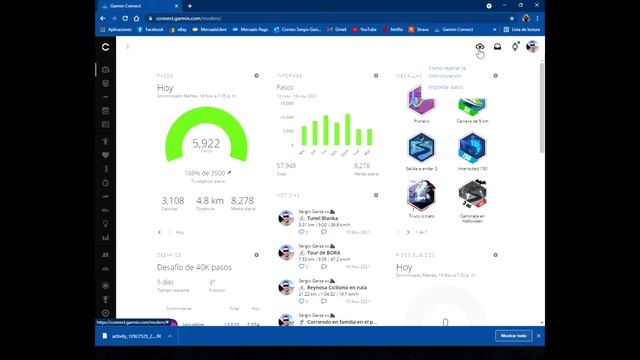Click the tallest bar in Pasos chart

(x=348, y=129)
